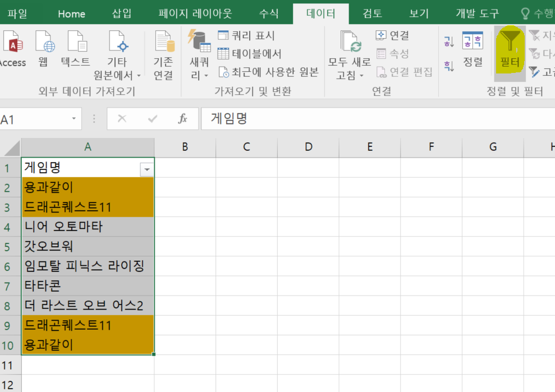Click cell A3 containing 드래곤퀘스트11
The width and height of the screenshot is (555, 392).
point(88,207)
